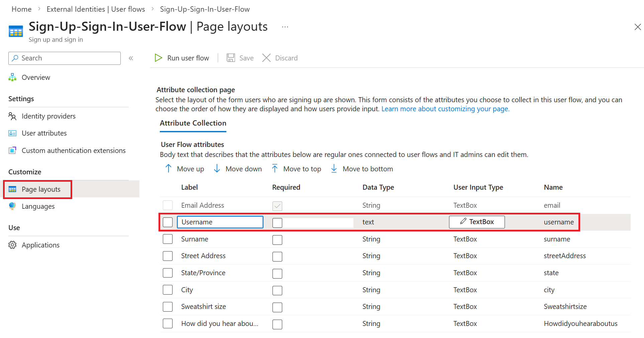644x338 pixels.
Task: Toggle Required checkbox for Street Address
Action: tap(277, 257)
